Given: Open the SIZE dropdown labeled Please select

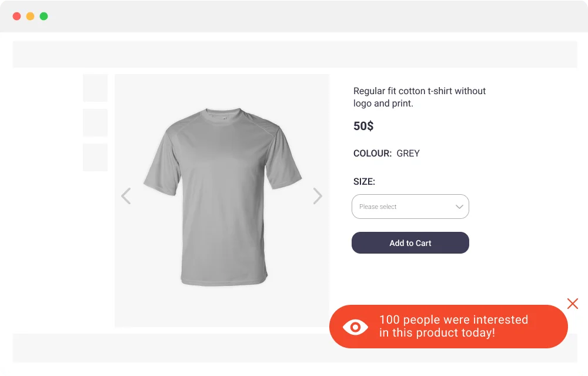Looking at the screenshot, I should 410,207.
